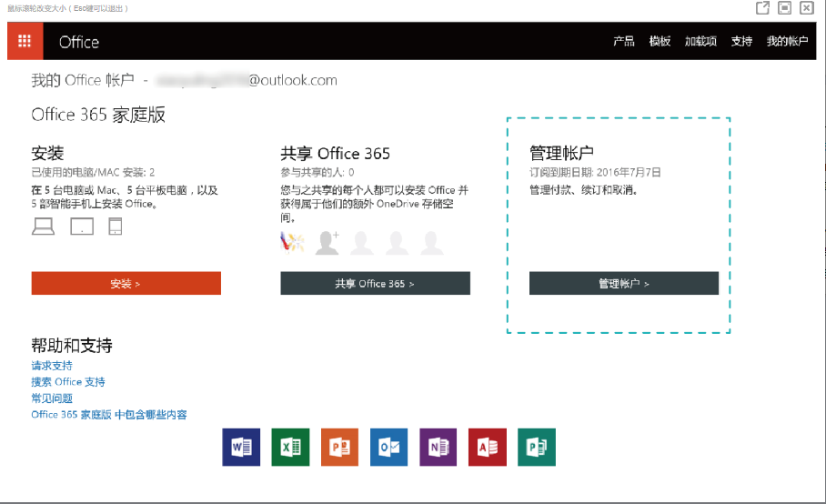Open the 常见问题 link
826x504 pixels.
pyautogui.click(x=52, y=398)
